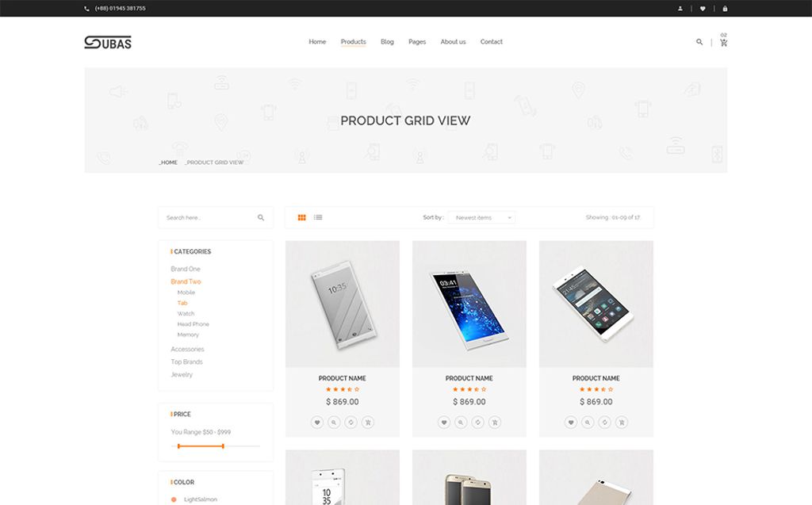This screenshot has width=812, height=505.
Task: Click the HOME breadcrumb link
Action: click(x=168, y=163)
